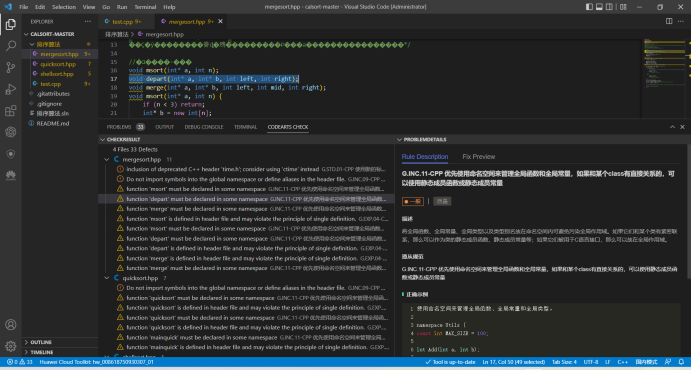Open the Fix Preview tab
692x371 pixels.
pos(478,157)
